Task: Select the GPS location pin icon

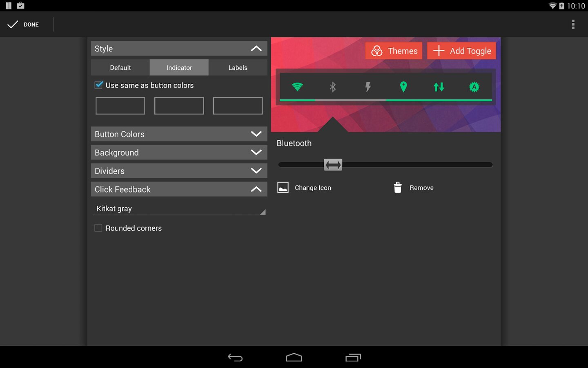Action: tap(403, 87)
